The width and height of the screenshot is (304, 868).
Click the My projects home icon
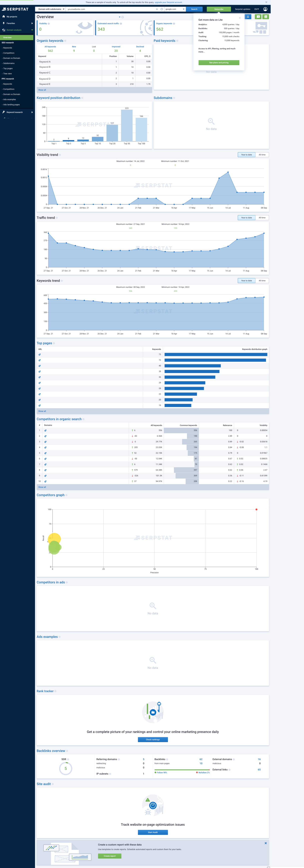[3, 17]
